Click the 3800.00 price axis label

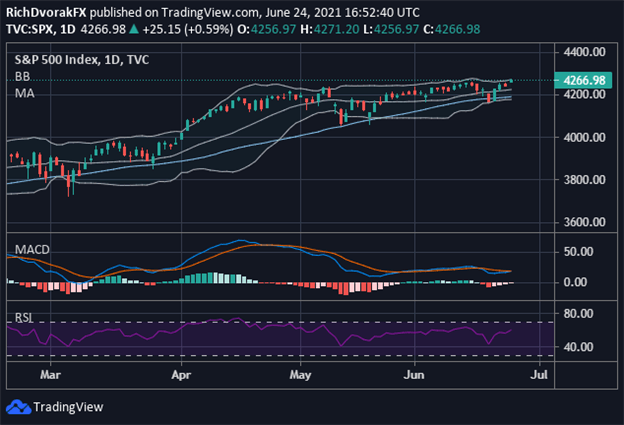pyautogui.click(x=585, y=179)
